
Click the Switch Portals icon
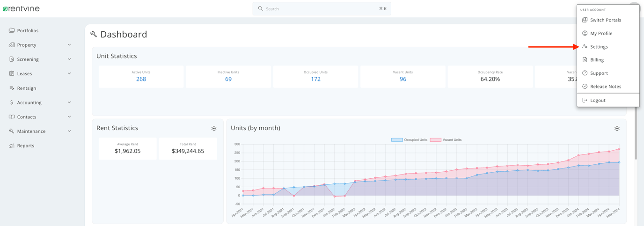(585, 20)
